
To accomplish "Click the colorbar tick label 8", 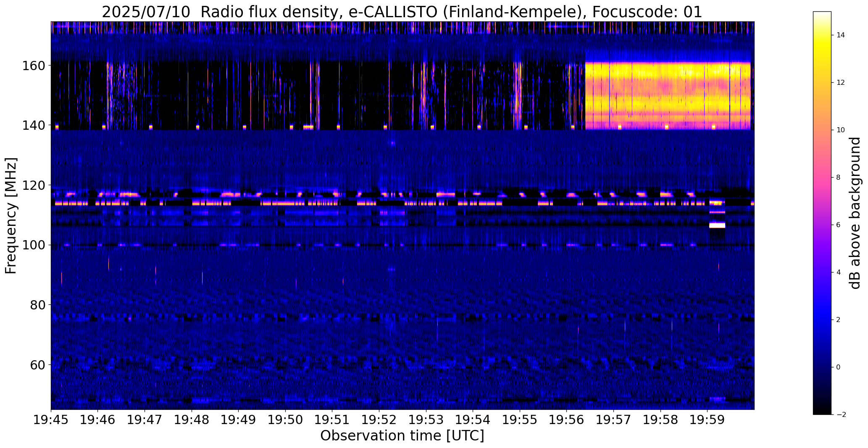I will pos(839,178).
